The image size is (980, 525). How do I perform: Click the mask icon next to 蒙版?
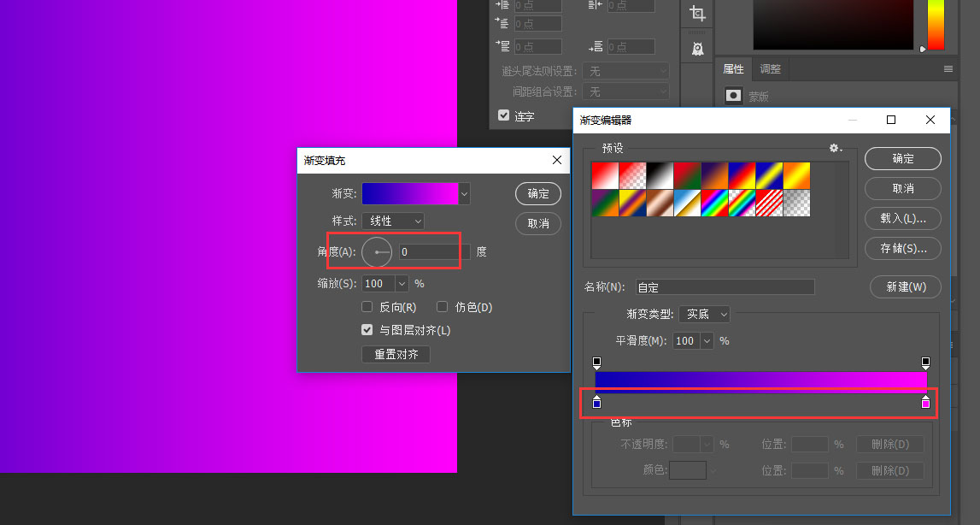point(733,96)
